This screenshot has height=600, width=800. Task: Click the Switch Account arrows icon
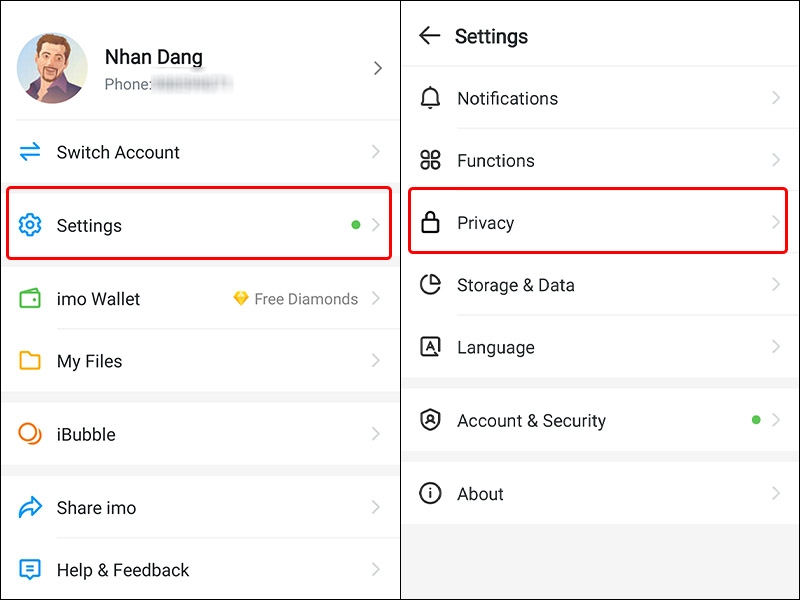pos(30,152)
